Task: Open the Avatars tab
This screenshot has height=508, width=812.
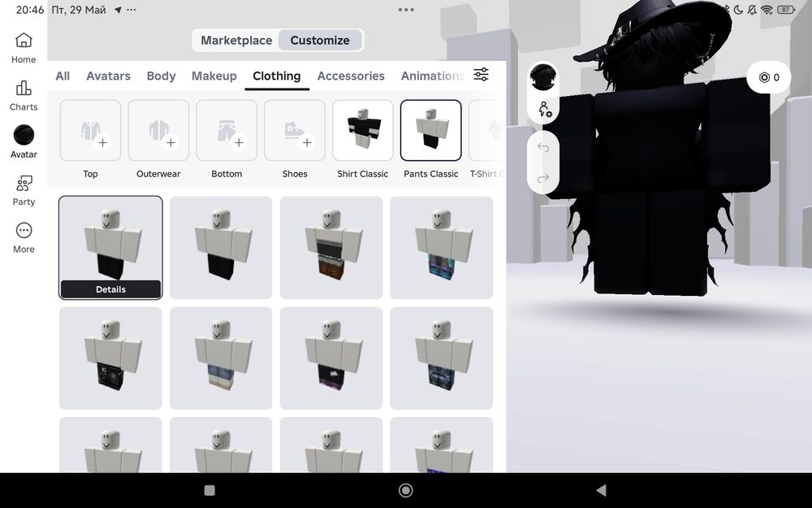Action: 108,76
